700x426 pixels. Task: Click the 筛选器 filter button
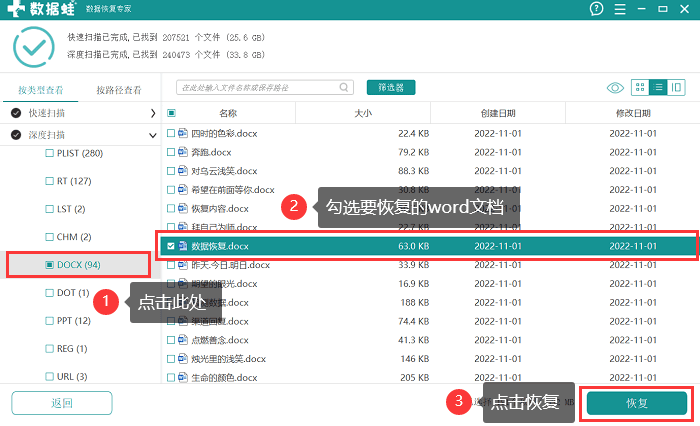pyautogui.click(x=391, y=87)
